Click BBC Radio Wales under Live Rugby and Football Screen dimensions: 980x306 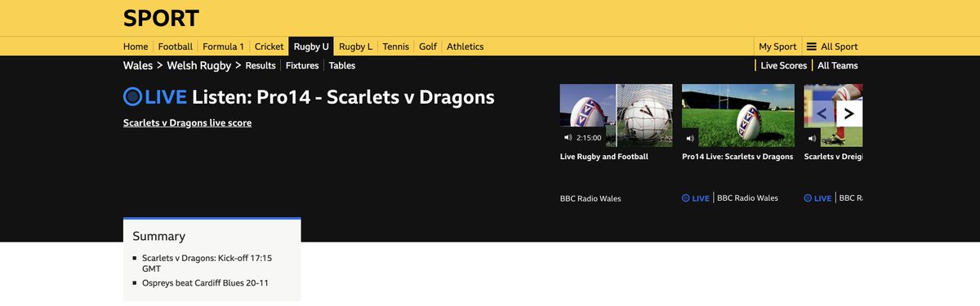point(590,198)
